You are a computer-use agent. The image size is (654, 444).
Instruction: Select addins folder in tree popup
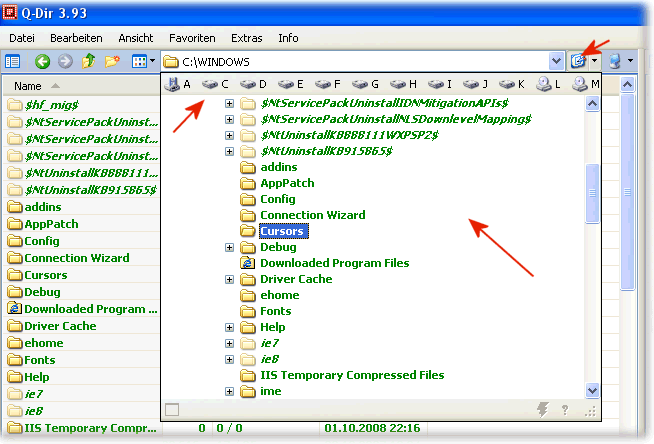click(279, 167)
